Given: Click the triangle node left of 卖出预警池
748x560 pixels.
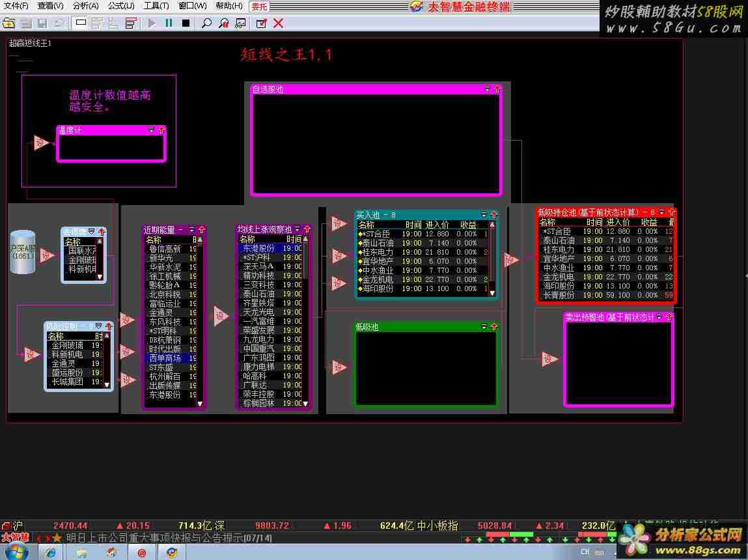Looking at the screenshot, I should click(x=549, y=358).
